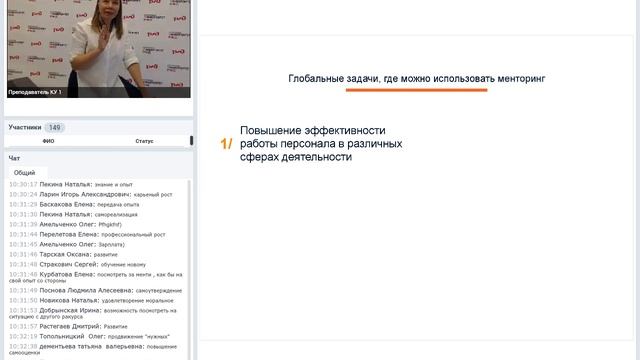This screenshot has width=640, height=360.
Task: Select Тарская Оксана's 'развитие' message
Action: [x=63, y=254]
